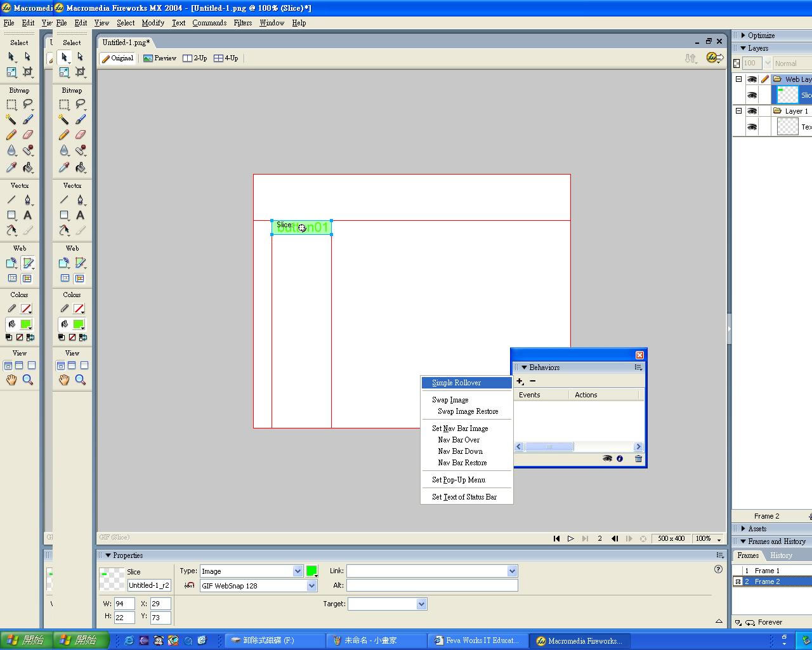Select the Lasso tool in the frontmost window
This screenshot has height=650, width=812.
click(80, 104)
